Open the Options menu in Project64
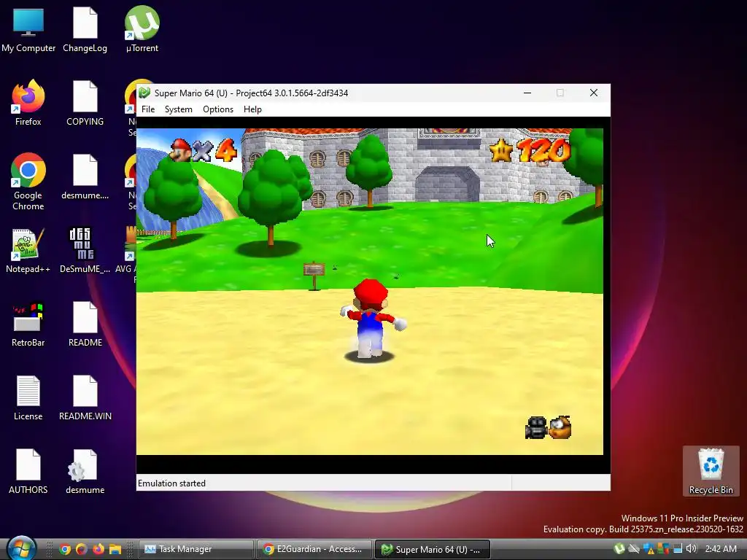 [217, 109]
